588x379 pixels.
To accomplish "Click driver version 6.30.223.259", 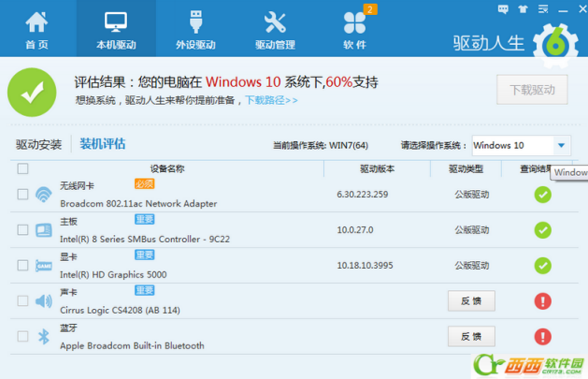I will [x=363, y=195].
